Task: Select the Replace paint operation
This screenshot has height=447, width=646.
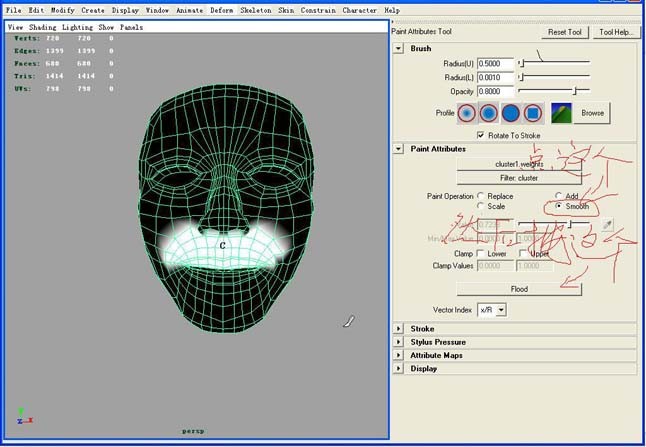Action: [480, 196]
